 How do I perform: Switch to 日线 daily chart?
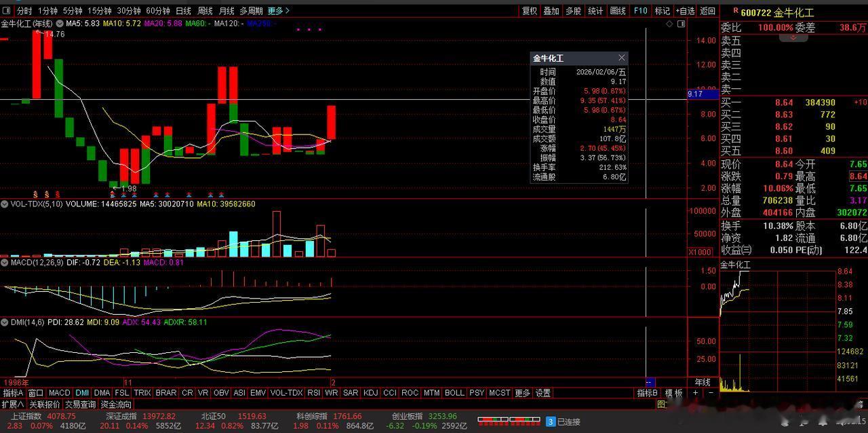pos(183,11)
